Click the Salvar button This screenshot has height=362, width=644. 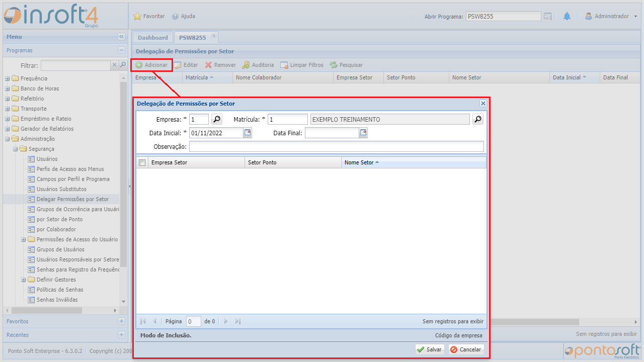pyautogui.click(x=429, y=349)
